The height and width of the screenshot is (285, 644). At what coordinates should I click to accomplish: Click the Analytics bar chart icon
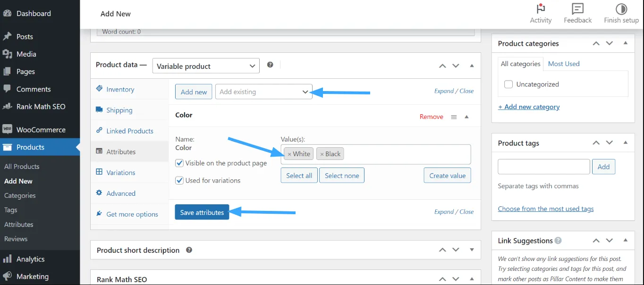click(x=7, y=259)
